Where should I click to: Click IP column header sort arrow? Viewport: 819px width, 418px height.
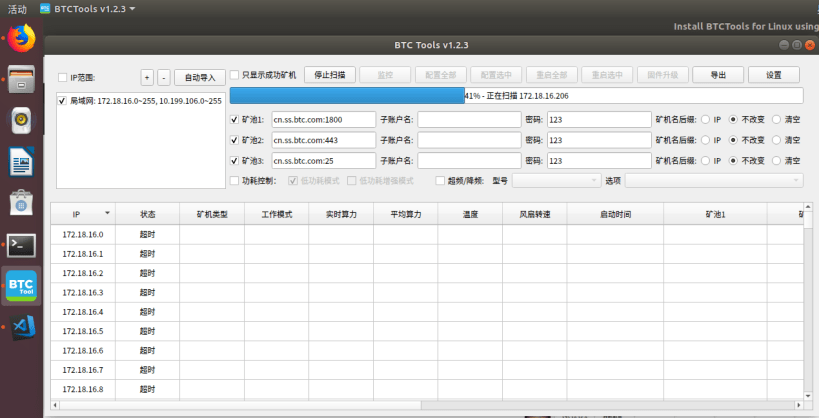tap(107, 213)
